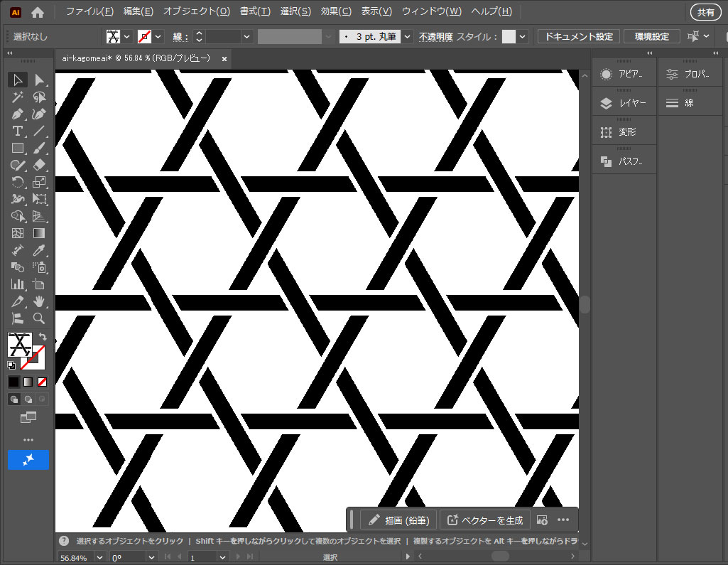Open the zoom level 56.84% dropdown
Viewport: 728px width, 565px height.
pos(99,558)
